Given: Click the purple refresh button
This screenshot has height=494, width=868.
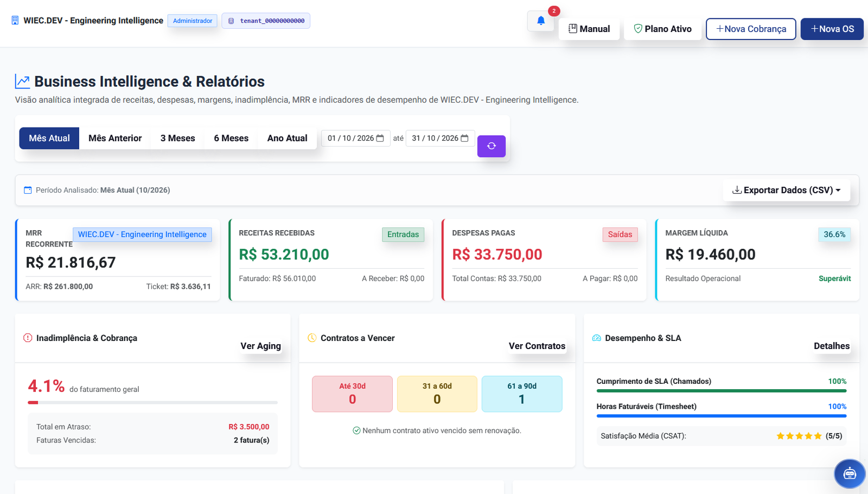Looking at the screenshot, I should pos(492,146).
